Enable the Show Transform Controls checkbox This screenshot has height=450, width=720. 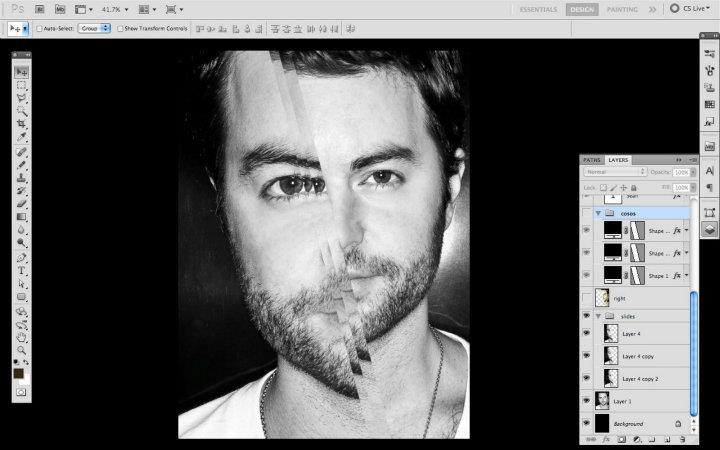click(120, 28)
